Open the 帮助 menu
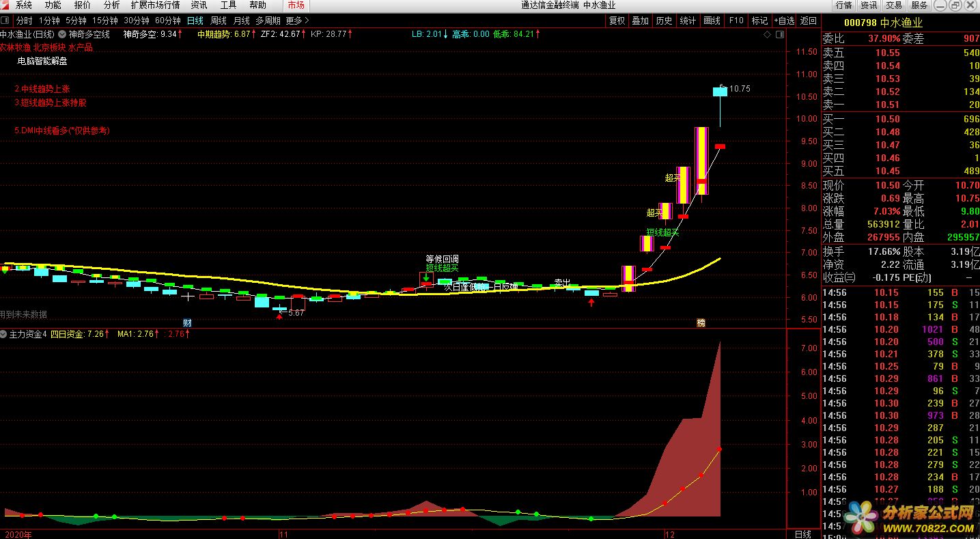980x539 pixels. click(257, 5)
